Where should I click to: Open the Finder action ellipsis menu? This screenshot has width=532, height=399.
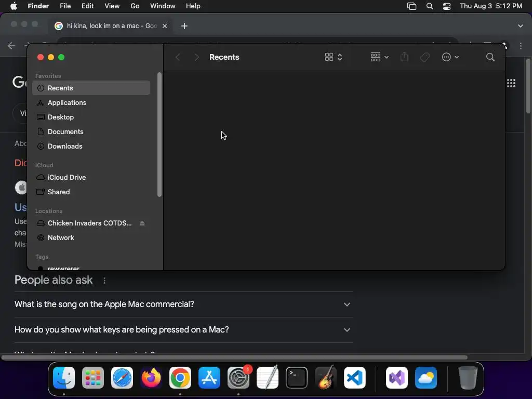(450, 57)
